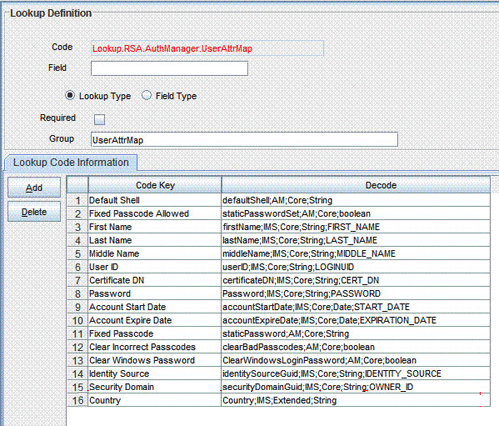Select the Account Expire Date code key
Screen dimensions: 499x426
pyautogui.click(x=155, y=320)
